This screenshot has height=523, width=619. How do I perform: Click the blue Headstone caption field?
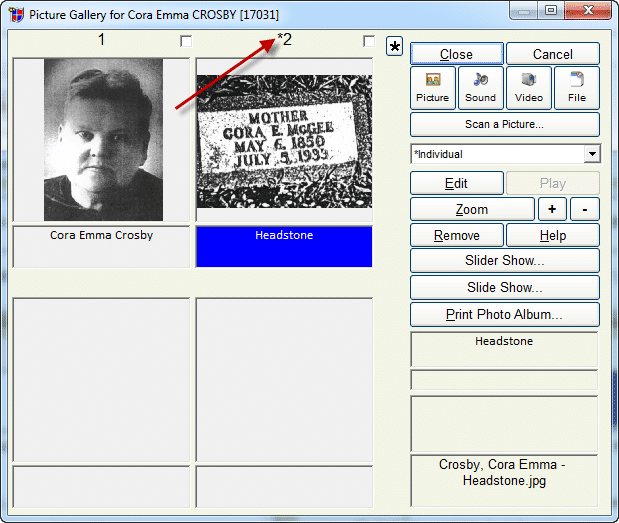tap(284, 246)
